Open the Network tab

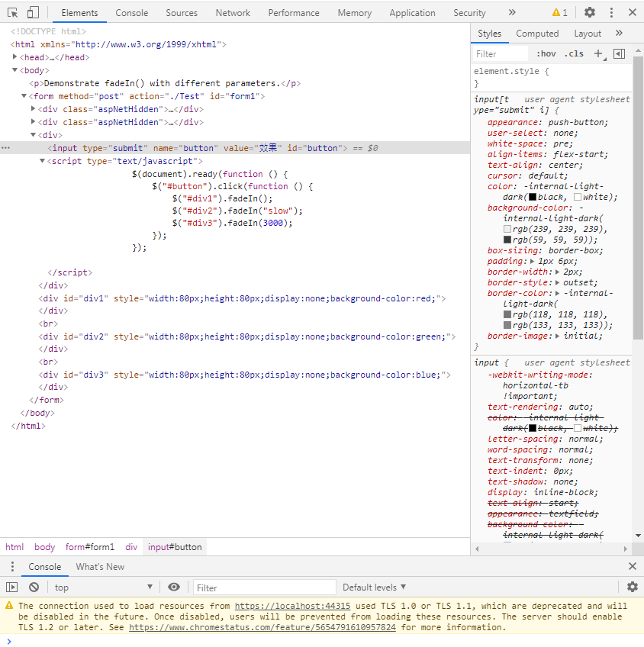(x=233, y=13)
